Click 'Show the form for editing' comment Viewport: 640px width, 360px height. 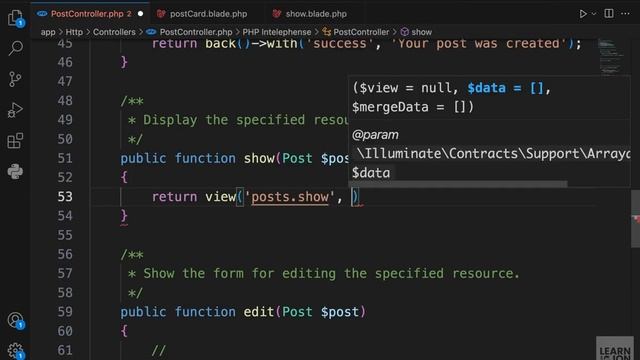click(323, 273)
